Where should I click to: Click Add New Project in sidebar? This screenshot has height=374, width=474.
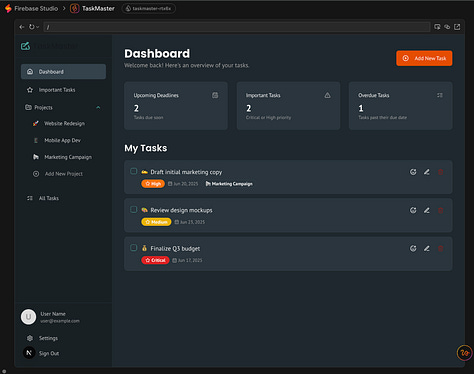[x=64, y=174]
